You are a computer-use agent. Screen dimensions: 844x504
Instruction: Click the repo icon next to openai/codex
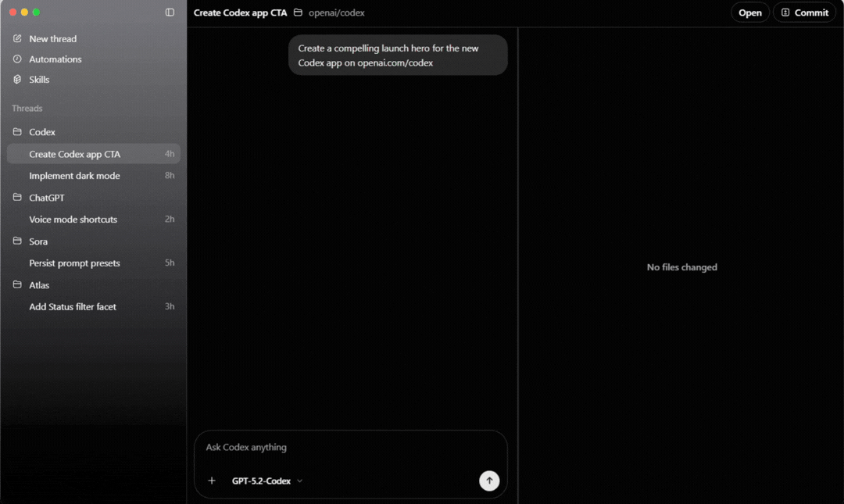click(x=298, y=13)
